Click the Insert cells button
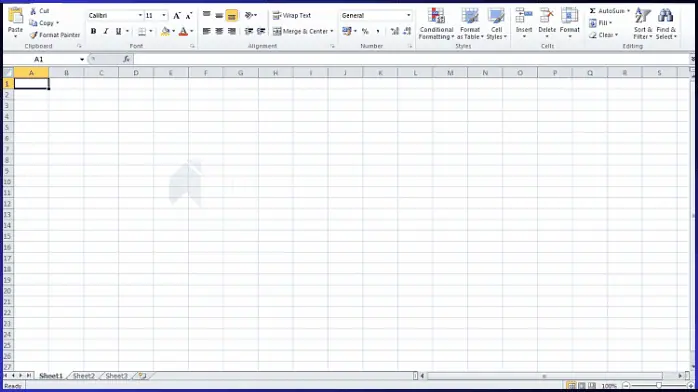Viewport: 698px width, 392px height. [x=524, y=22]
